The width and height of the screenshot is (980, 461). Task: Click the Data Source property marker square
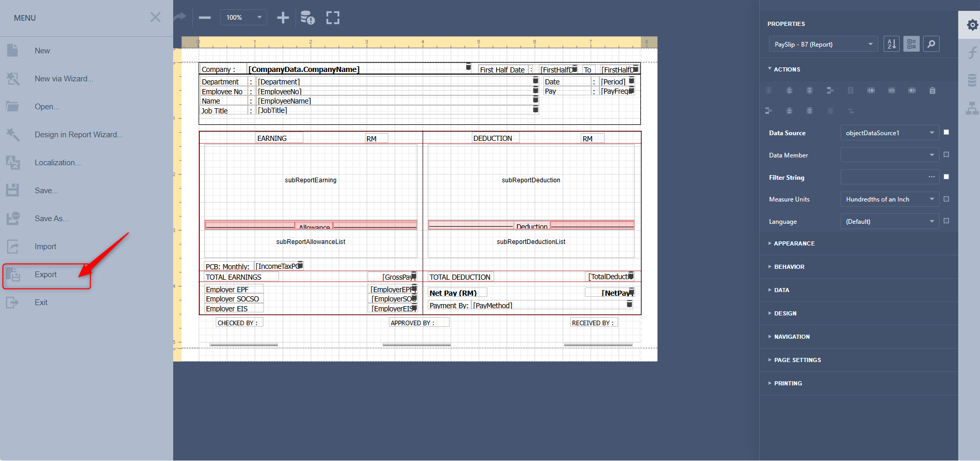pos(946,132)
